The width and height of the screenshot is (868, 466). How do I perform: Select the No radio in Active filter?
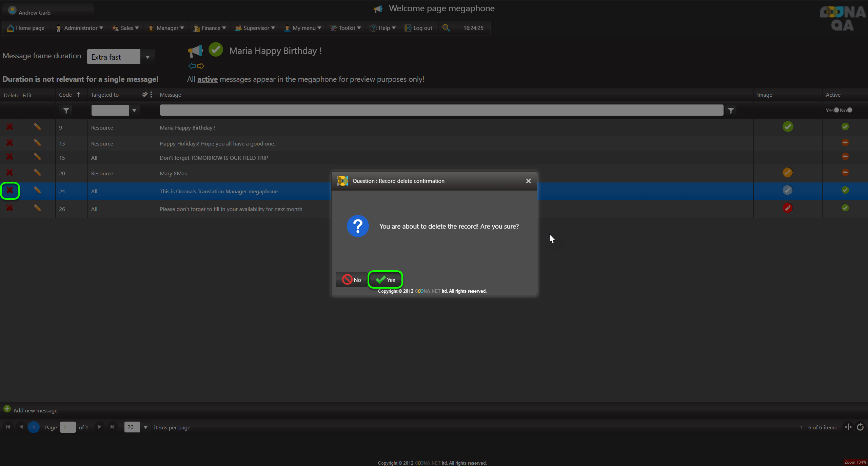[850, 110]
